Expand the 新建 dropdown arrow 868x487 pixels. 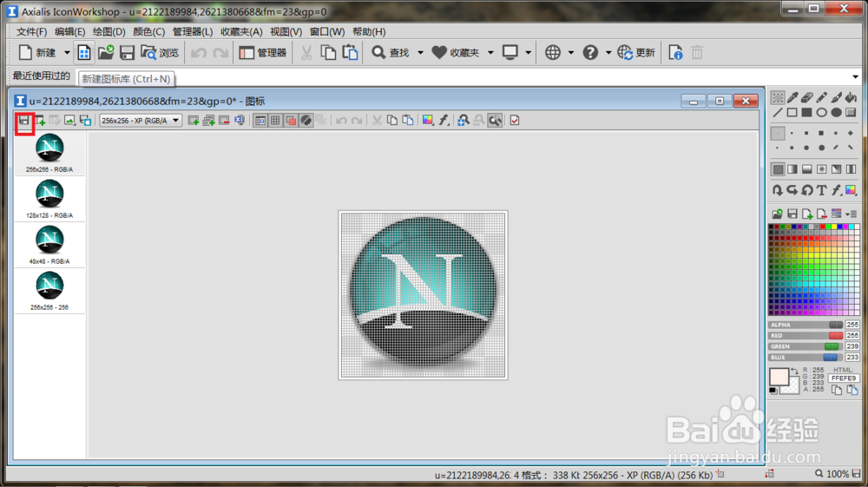coord(67,53)
